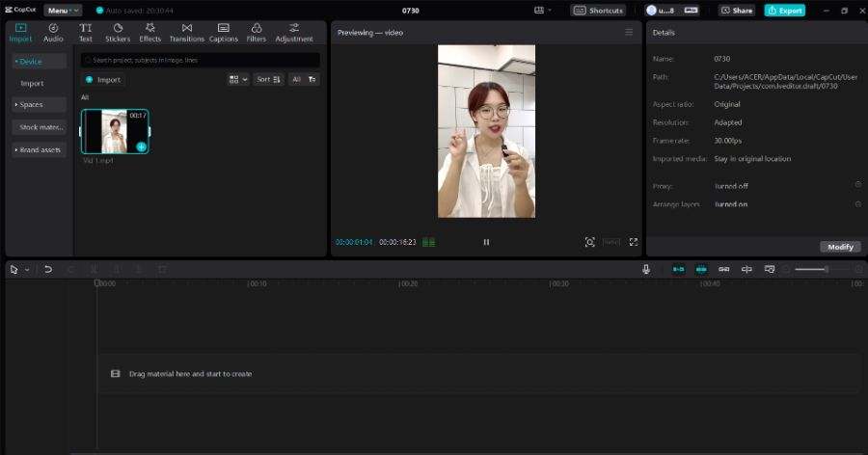Click the Redo icon

(x=70, y=270)
